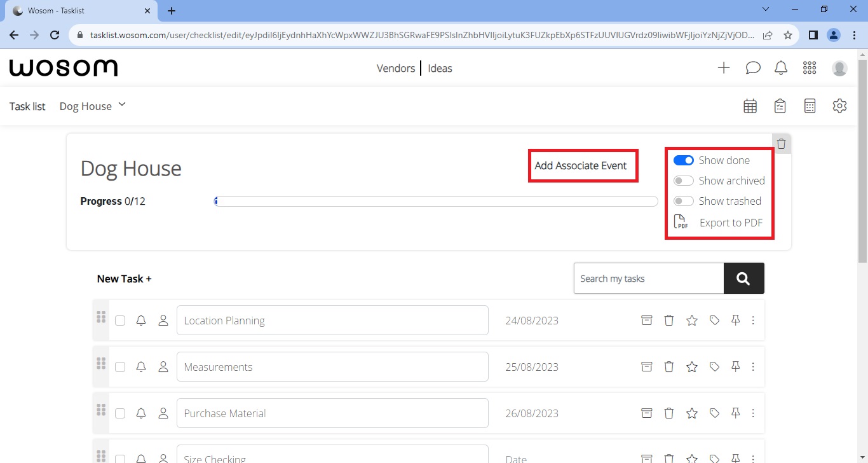Screen dimensions: 868x463
Task: Select the Vendors menu item
Action: [x=395, y=68]
